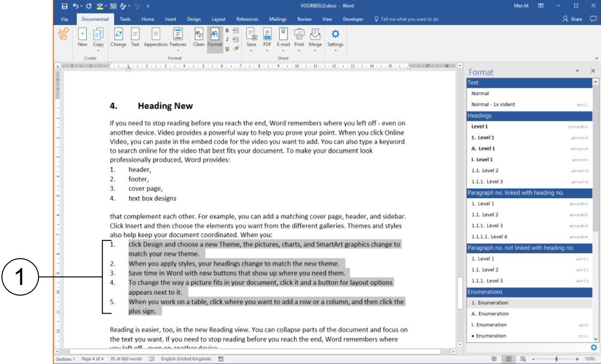
Task: Click the zoom out minus button
Action: 534,359
